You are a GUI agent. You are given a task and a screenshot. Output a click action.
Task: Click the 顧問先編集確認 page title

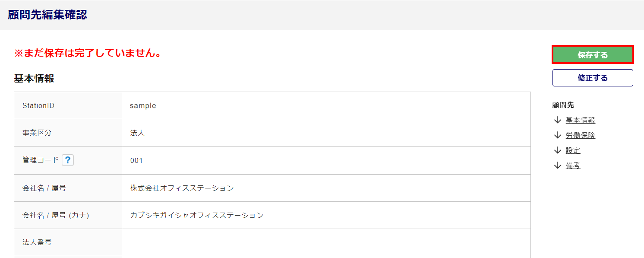(x=47, y=15)
